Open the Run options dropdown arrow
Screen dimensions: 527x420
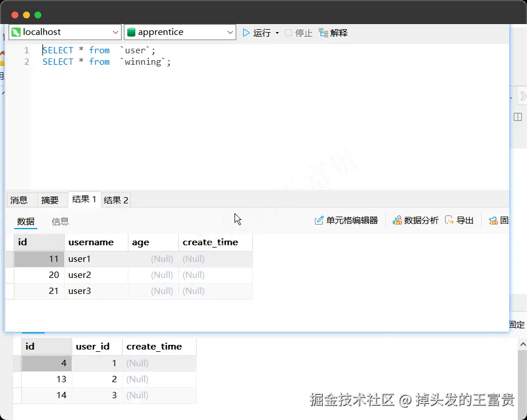coord(277,33)
